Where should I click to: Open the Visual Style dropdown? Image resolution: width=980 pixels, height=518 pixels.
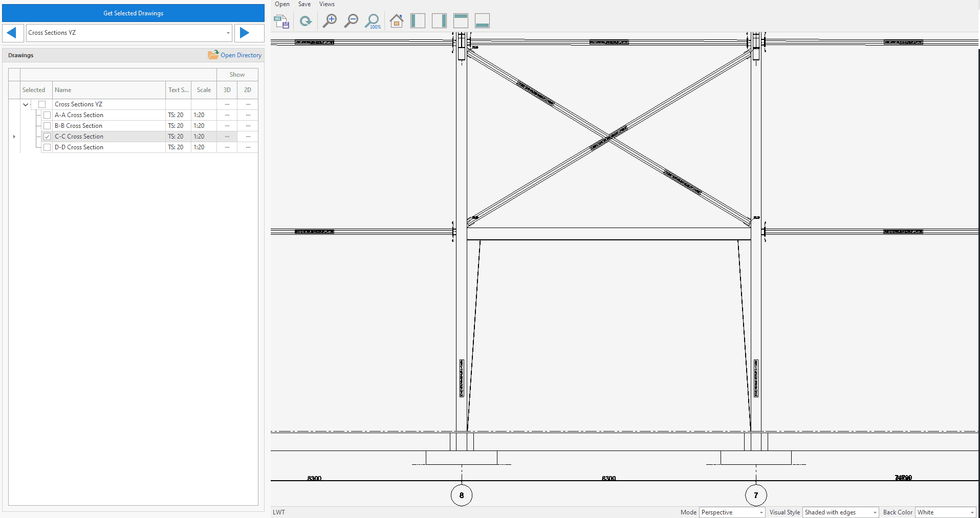[x=840, y=512]
